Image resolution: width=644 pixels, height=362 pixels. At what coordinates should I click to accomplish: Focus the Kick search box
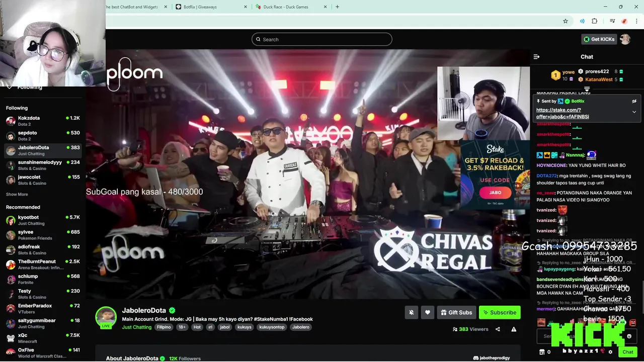coord(322,39)
